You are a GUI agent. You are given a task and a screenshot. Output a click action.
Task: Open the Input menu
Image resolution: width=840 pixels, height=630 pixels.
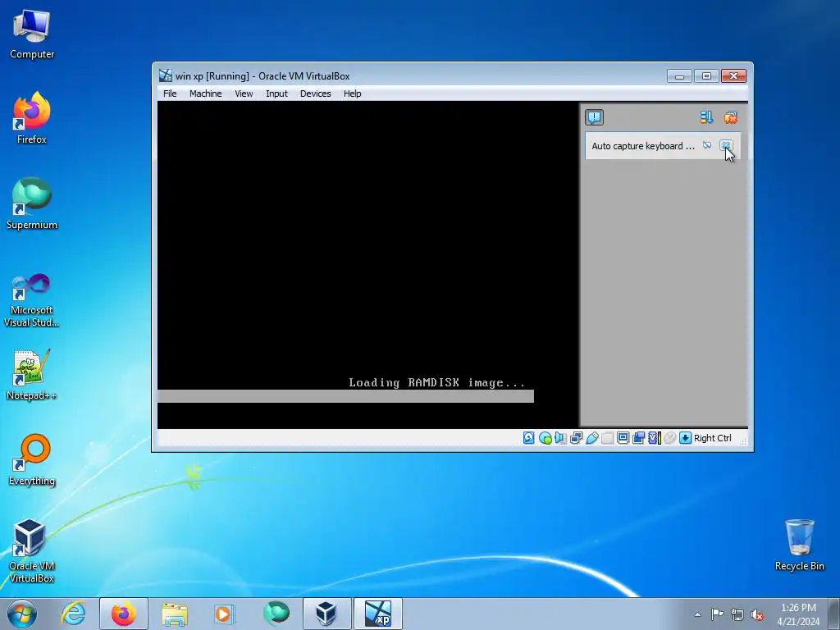coord(276,94)
